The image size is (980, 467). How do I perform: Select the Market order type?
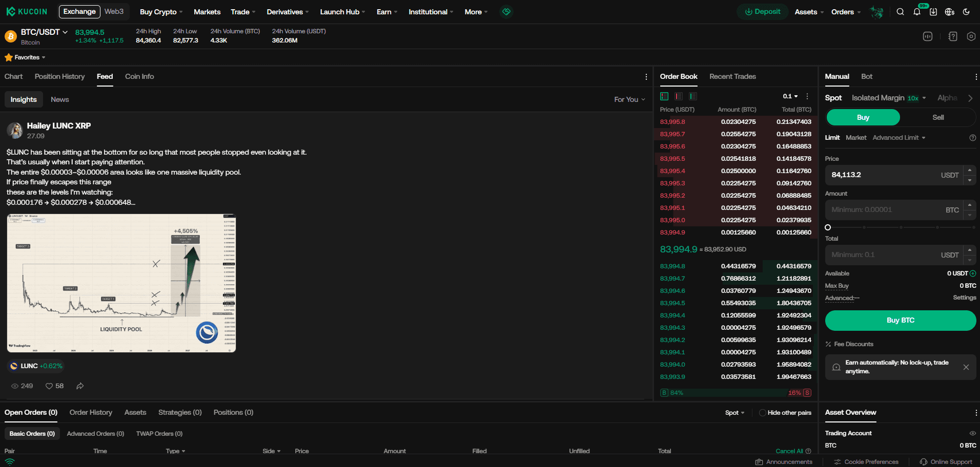click(x=856, y=138)
